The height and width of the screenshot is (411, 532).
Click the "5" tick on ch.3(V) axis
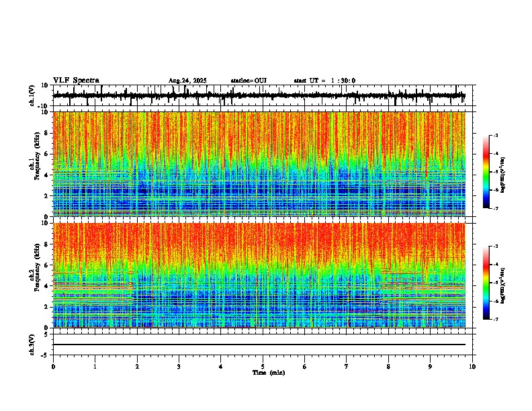47,334
